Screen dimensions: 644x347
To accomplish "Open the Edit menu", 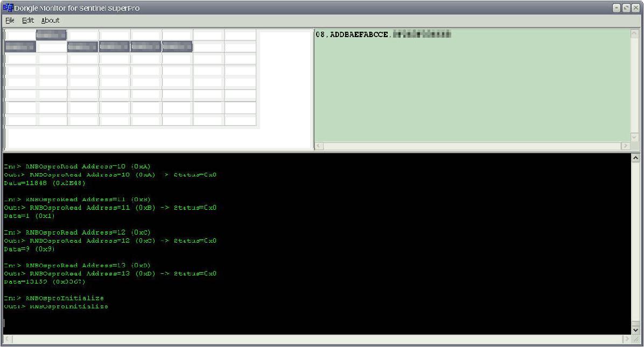I will pyautogui.click(x=28, y=20).
